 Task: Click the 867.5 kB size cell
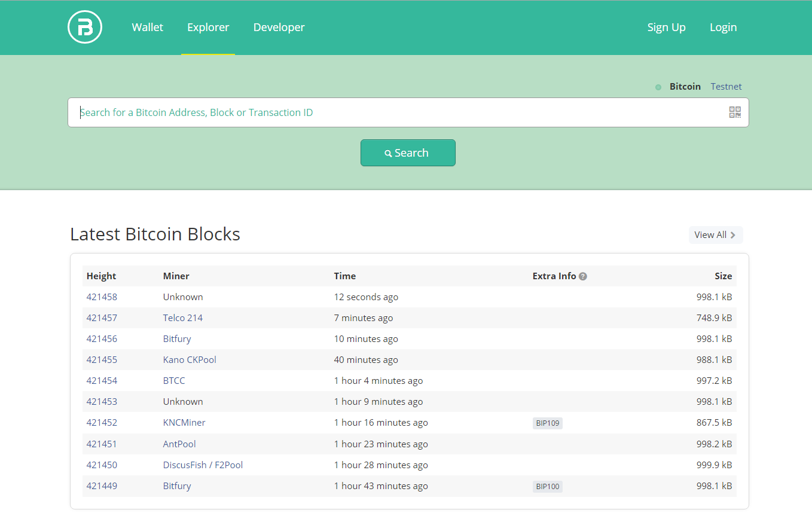tap(714, 423)
